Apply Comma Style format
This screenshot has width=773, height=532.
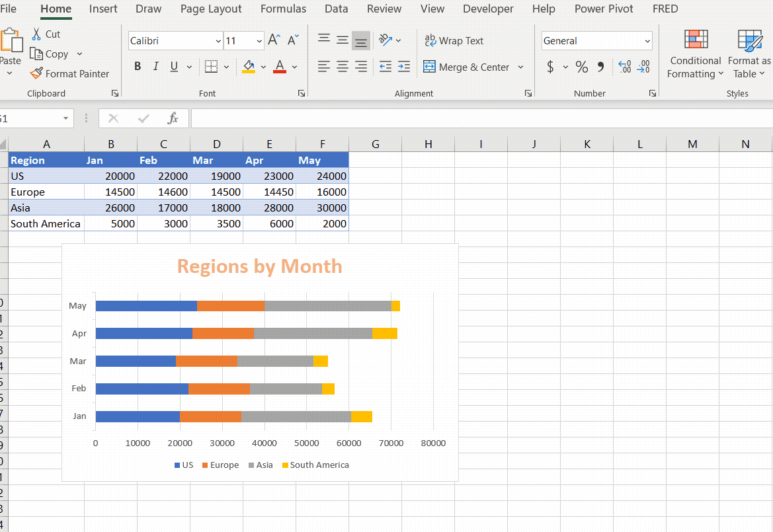click(x=600, y=67)
